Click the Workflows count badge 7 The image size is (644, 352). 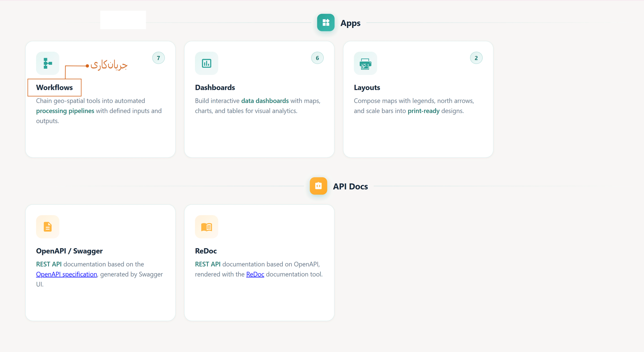(158, 58)
